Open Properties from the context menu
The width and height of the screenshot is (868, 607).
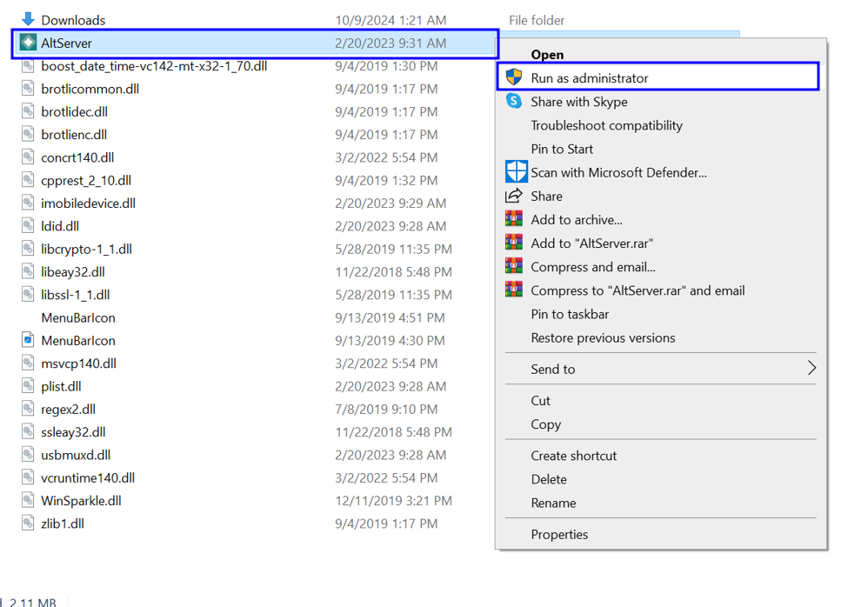[x=559, y=535]
